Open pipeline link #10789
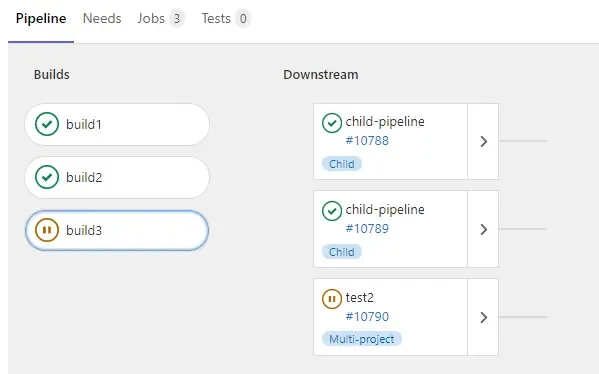Screen dimensions: 599x374 [367, 228]
